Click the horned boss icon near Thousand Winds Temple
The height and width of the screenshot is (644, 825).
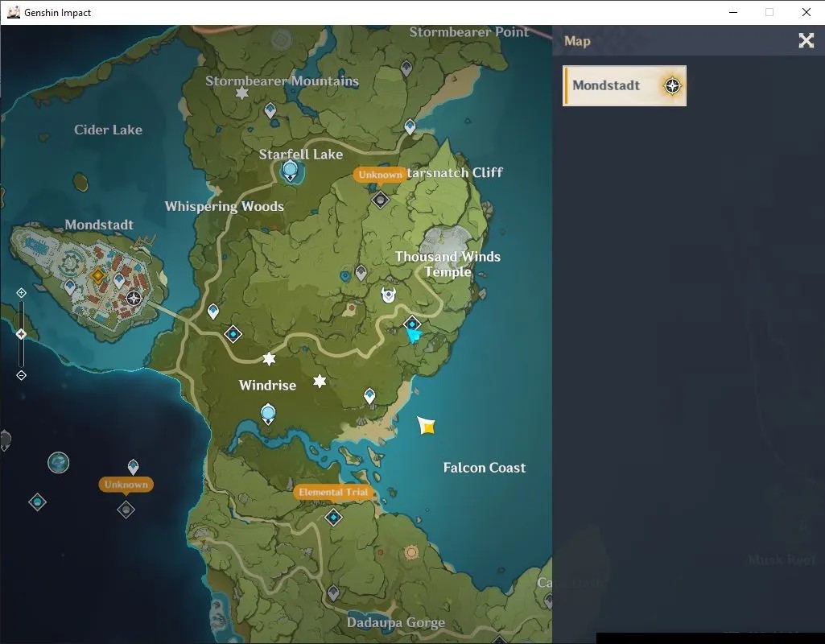click(x=388, y=295)
